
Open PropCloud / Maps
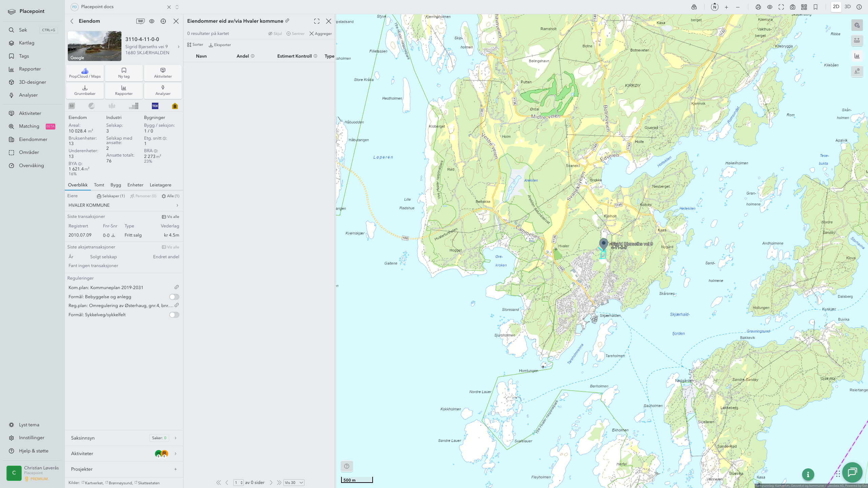click(x=85, y=73)
